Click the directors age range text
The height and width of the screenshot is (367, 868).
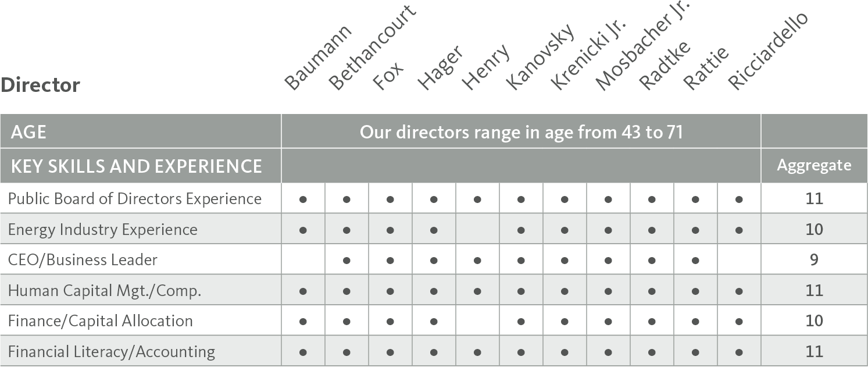tap(521, 132)
